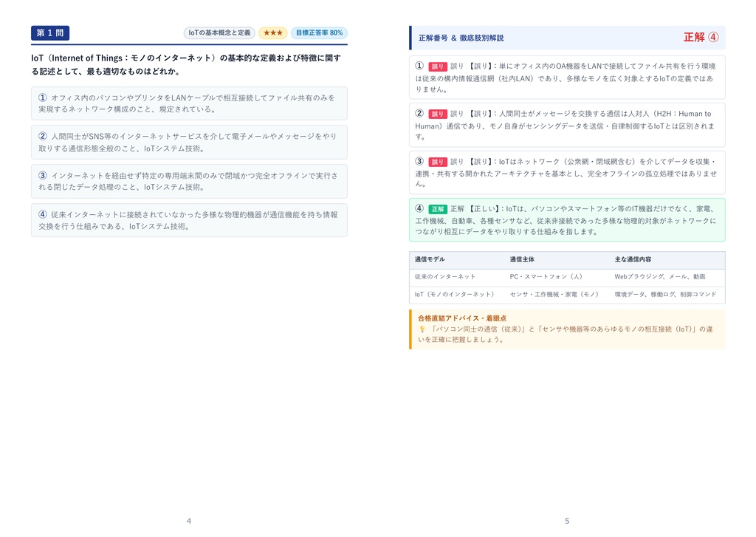Click the lightbulb icon in the advice box

coord(422,329)
